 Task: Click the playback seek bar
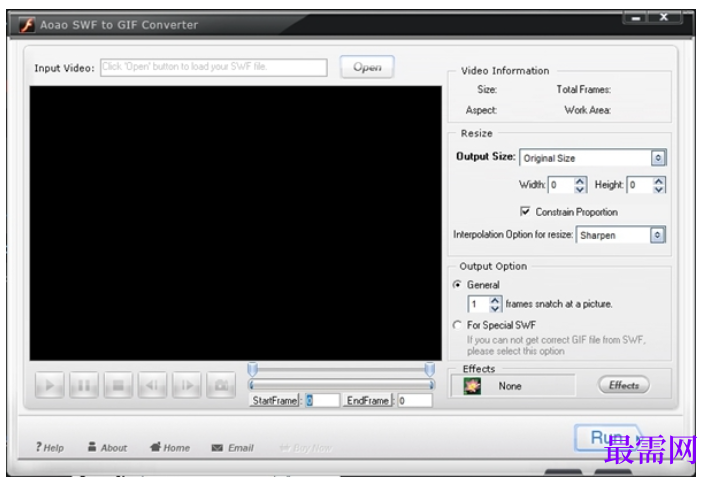(341, 385)
